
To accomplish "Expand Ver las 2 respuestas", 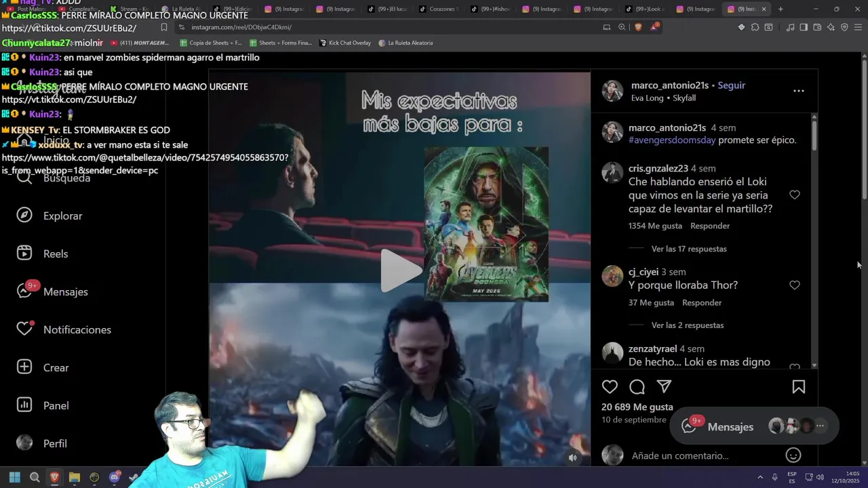I will (688, 325).
